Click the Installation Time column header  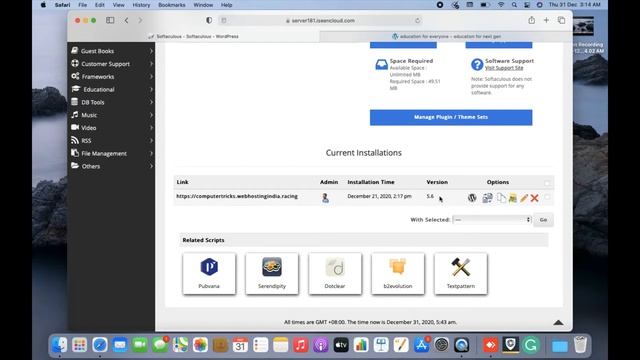click(x=371, y=182)
